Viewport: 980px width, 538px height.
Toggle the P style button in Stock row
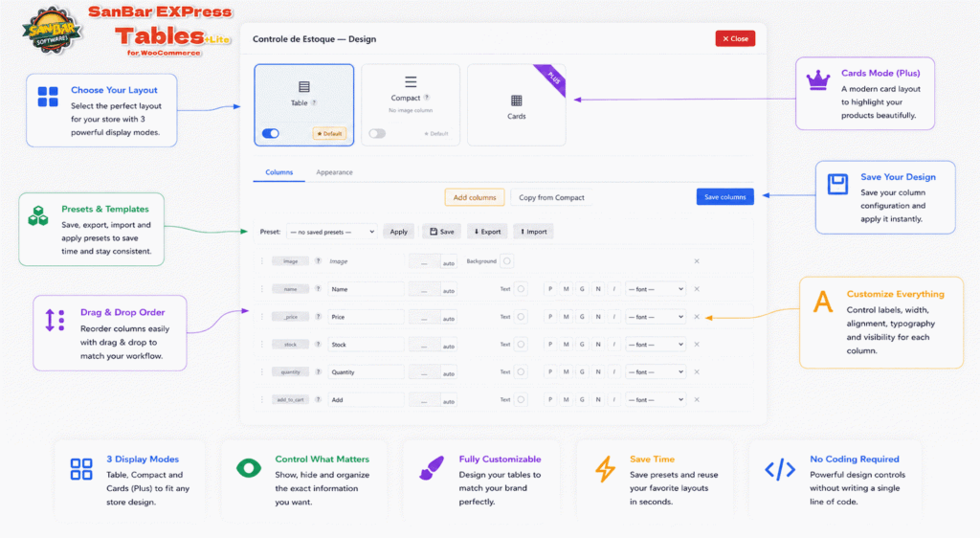point(550,345)
